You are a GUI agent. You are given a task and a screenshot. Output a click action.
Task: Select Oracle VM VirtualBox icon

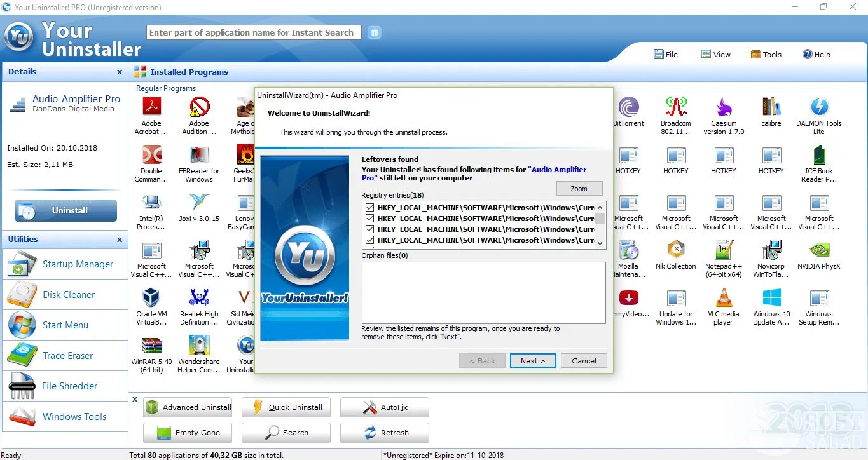click(151, 297)
